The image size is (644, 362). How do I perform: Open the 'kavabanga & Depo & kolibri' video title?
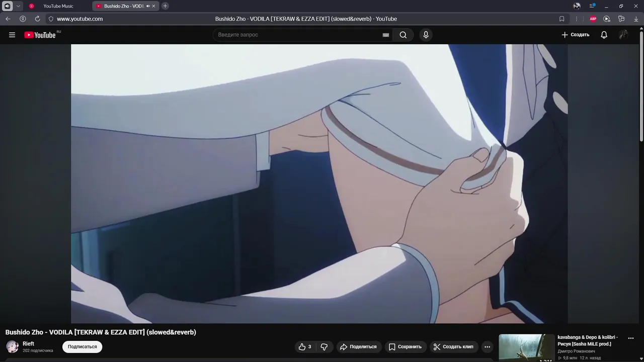click(x=588, y=340)
